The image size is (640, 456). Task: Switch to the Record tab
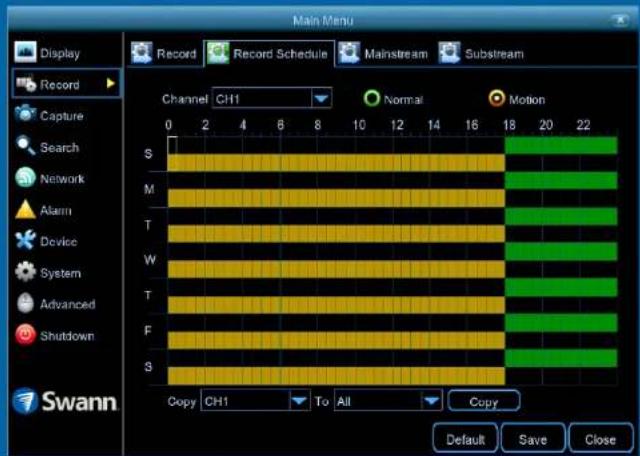(163, 53)
